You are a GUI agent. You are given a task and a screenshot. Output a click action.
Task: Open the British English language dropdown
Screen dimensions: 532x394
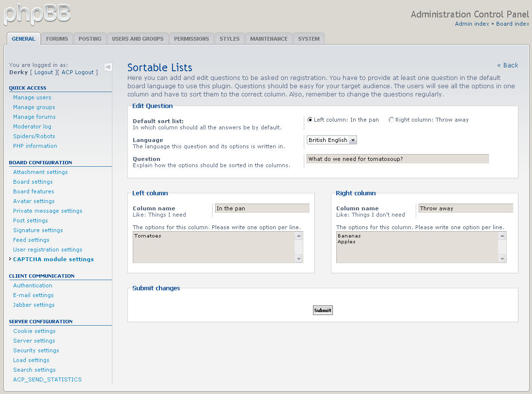tap(332, 140)
